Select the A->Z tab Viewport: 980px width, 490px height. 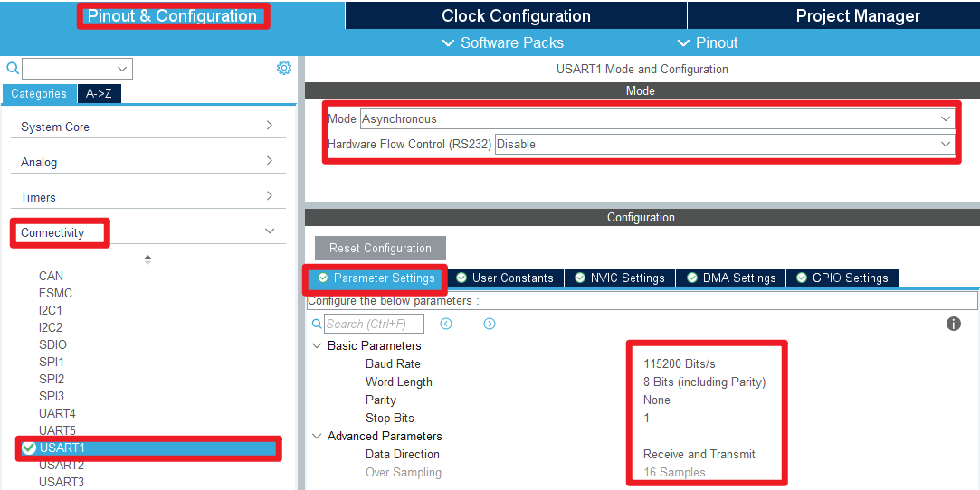99,94
